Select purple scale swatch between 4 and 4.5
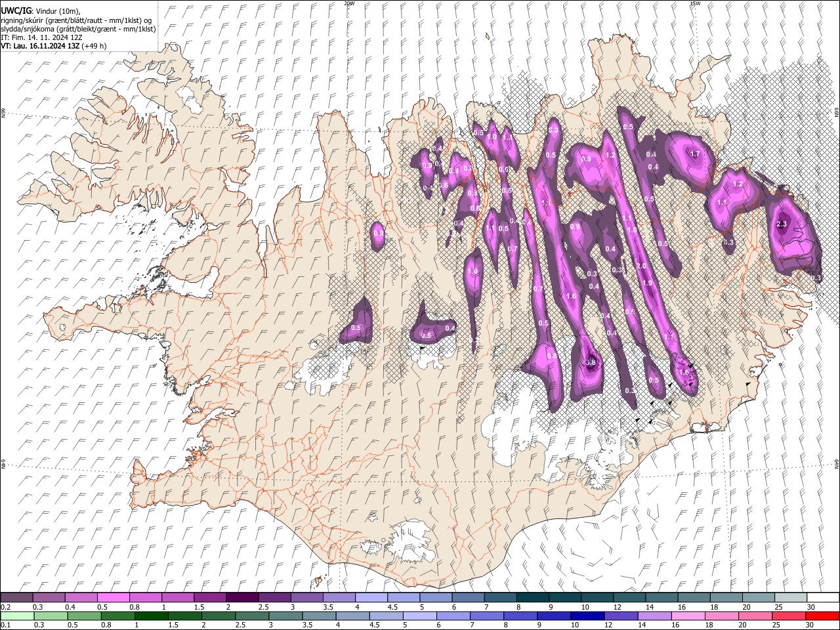Screen dimensions: 840x630 point(371,597)
